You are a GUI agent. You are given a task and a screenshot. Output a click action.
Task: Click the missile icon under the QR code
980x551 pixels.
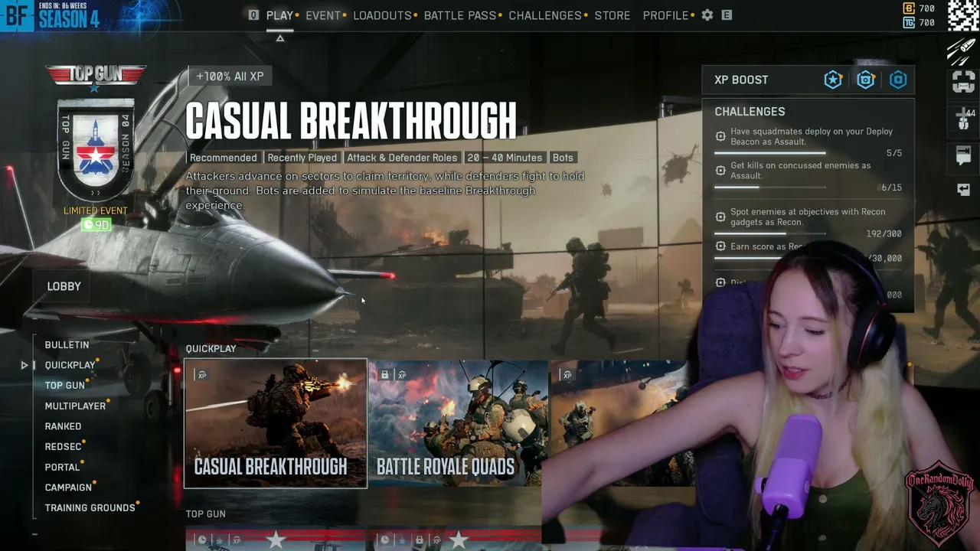(962, 51)
